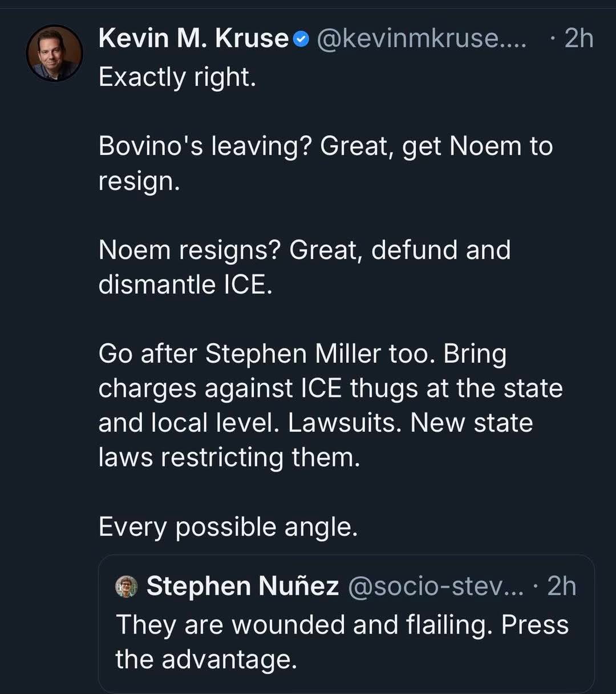Open the quoted "They are wounded and flailing" text
This screenshot has height=694, width=616.
coord(342,624)
